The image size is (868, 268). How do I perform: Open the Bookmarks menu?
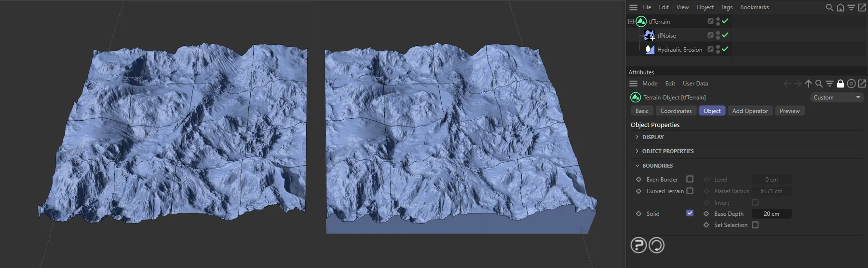(754, 7)
